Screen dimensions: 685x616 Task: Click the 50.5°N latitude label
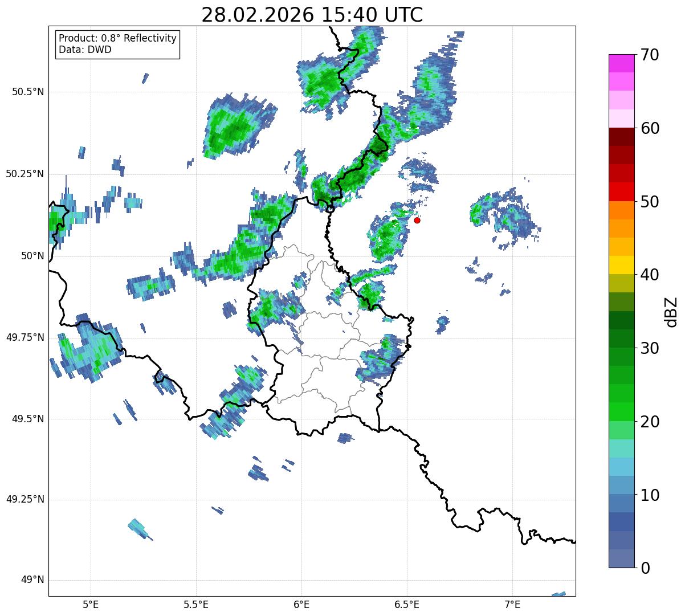28,92
